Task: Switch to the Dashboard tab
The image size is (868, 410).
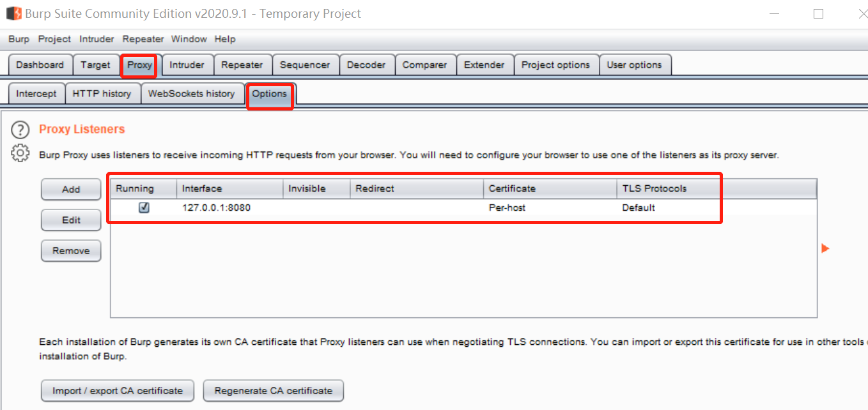Action: 40,65
